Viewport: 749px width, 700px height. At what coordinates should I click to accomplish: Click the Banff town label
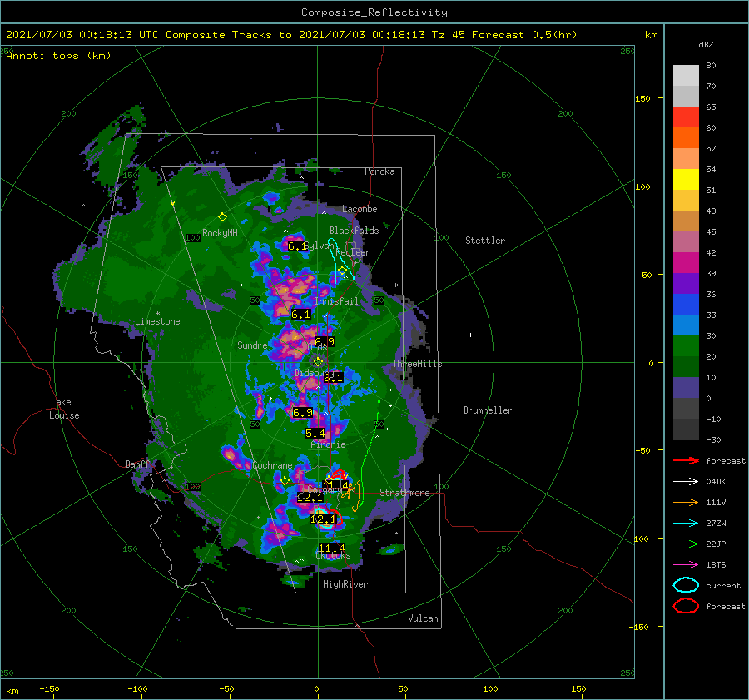pyautogui.click(x=137, y=464)
